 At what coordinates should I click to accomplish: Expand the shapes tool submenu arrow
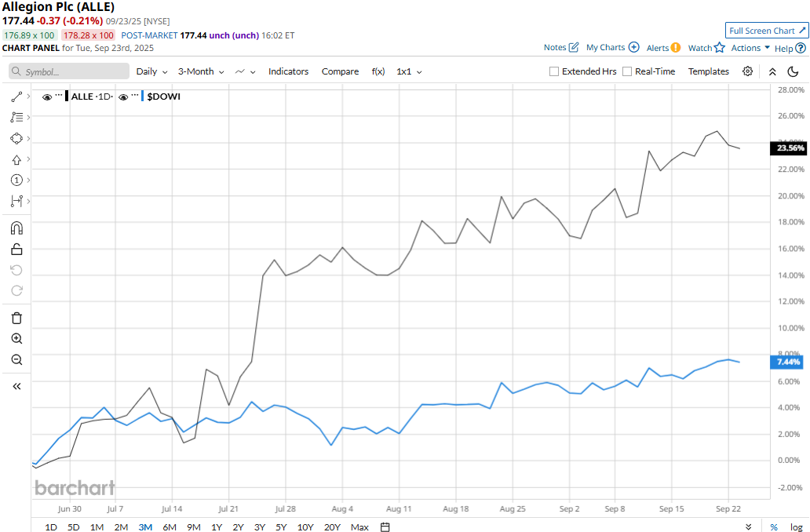click(x=28, y=138)
